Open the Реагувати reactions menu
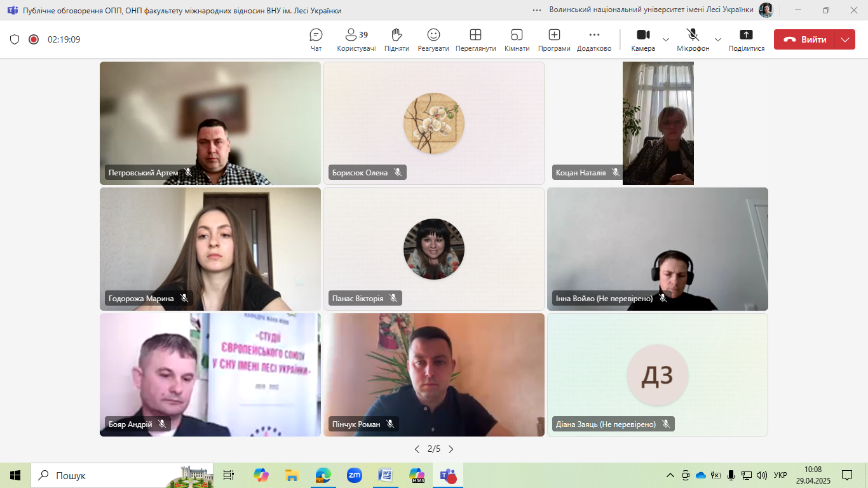 coord(432,39)
